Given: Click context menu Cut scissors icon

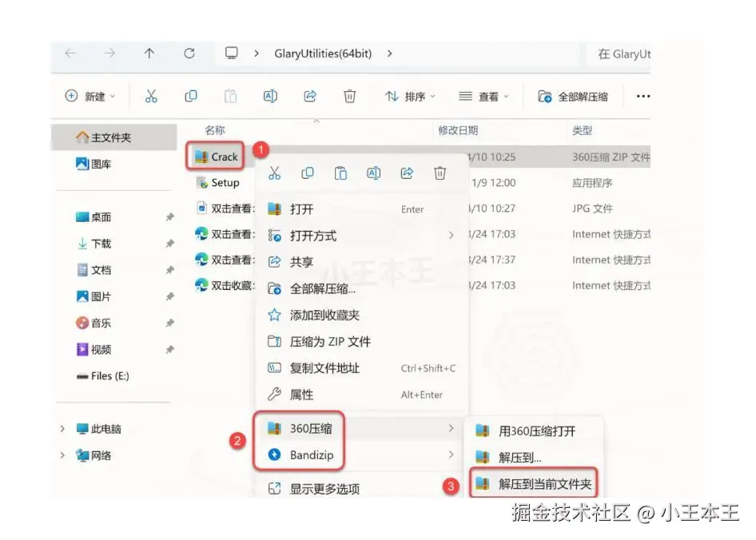Looking at the screenshot, I should tap(274, 173).
